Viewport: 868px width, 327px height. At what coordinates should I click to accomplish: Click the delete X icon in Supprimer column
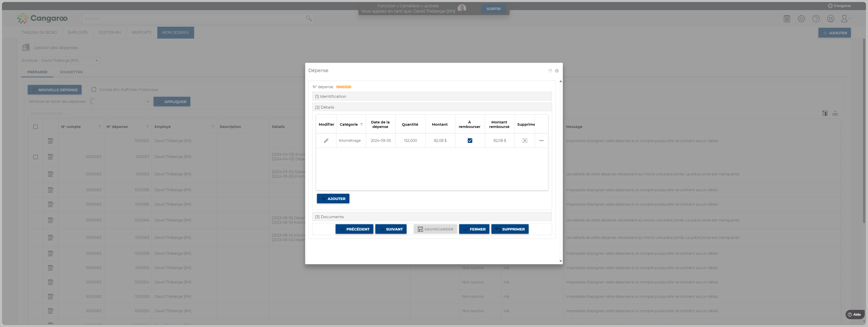525,141
